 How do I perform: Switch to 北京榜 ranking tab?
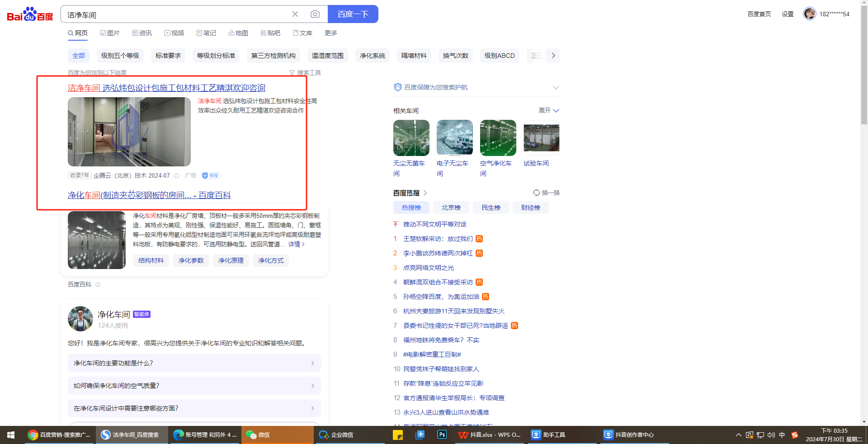(451, 208)
